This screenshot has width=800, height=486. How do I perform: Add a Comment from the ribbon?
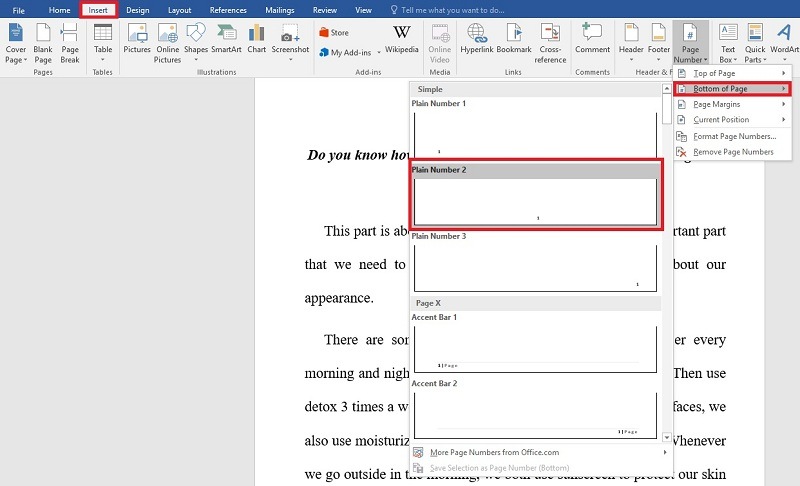tap(592, 39)
